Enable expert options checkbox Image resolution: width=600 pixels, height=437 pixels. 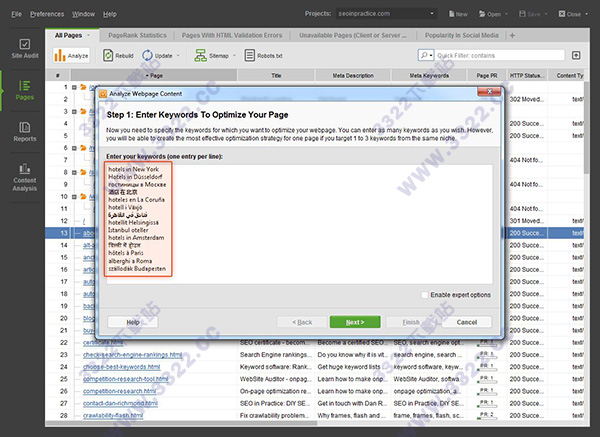pyautogui.click(x=425, y=295)
